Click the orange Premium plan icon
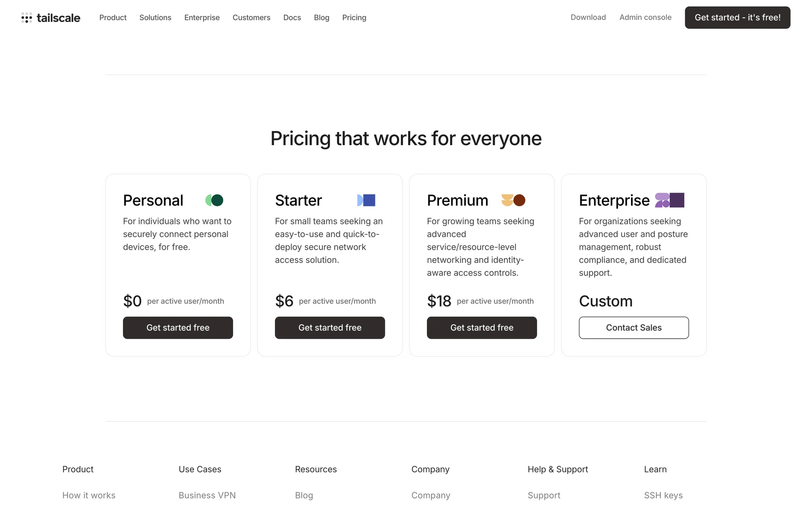 [x=513, y=200]
